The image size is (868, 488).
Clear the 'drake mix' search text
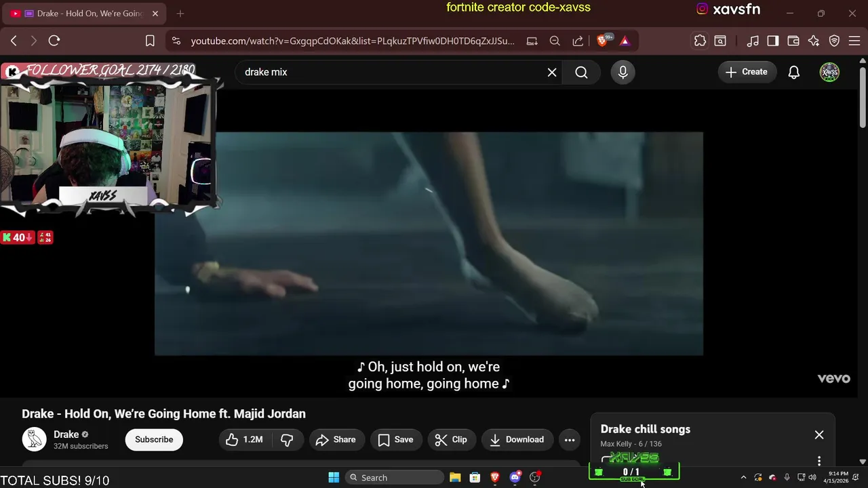pyautogui.click(x=552, y=72)
